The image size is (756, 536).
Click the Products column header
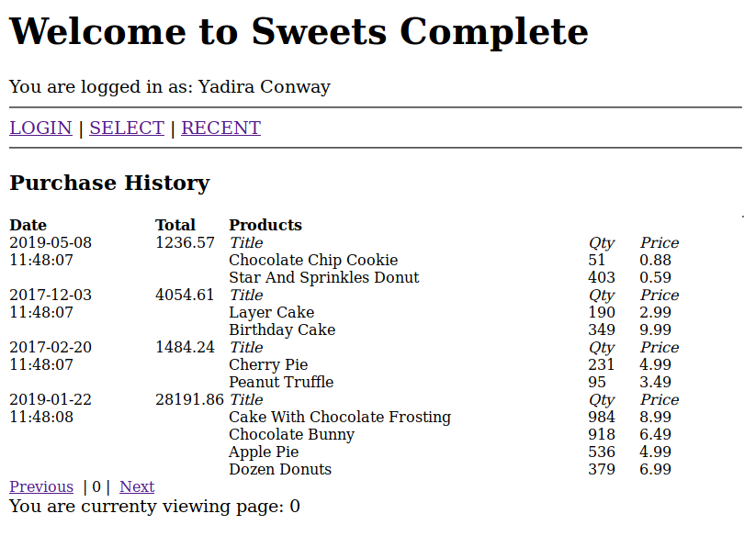265,225
